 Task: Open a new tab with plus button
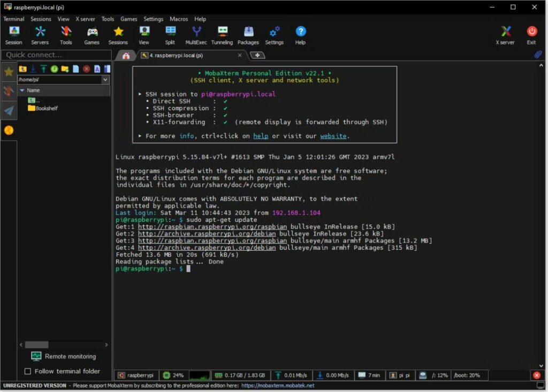[257, 55]
